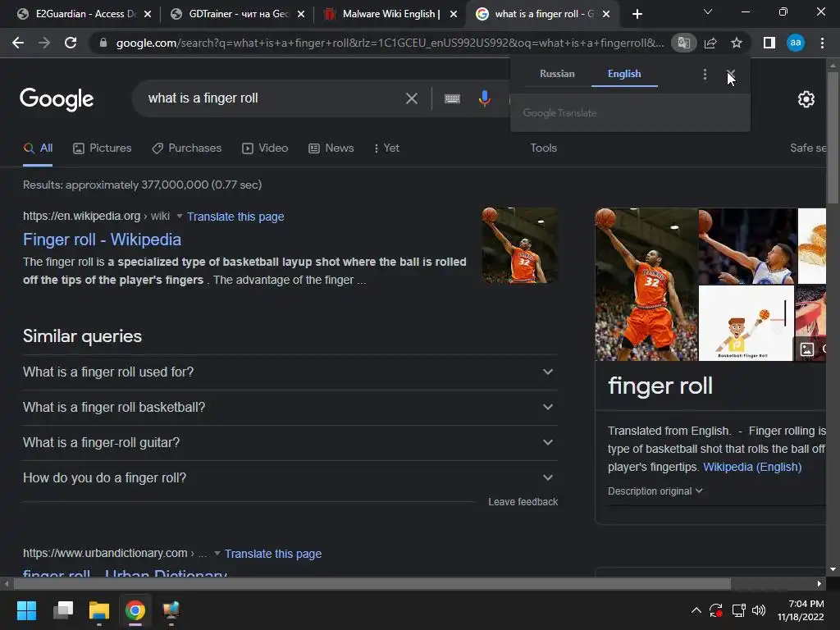
Task: Share this page via share icon
Action: [710, 43]
